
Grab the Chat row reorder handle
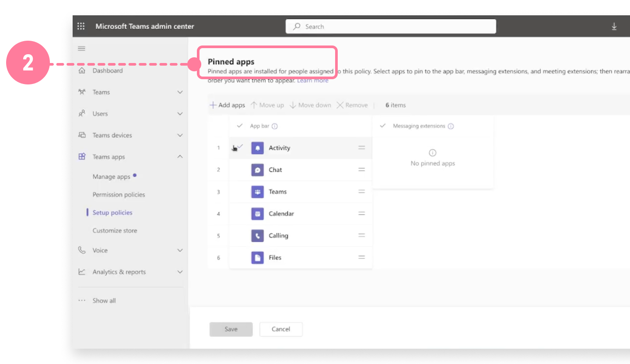(362, 170)
